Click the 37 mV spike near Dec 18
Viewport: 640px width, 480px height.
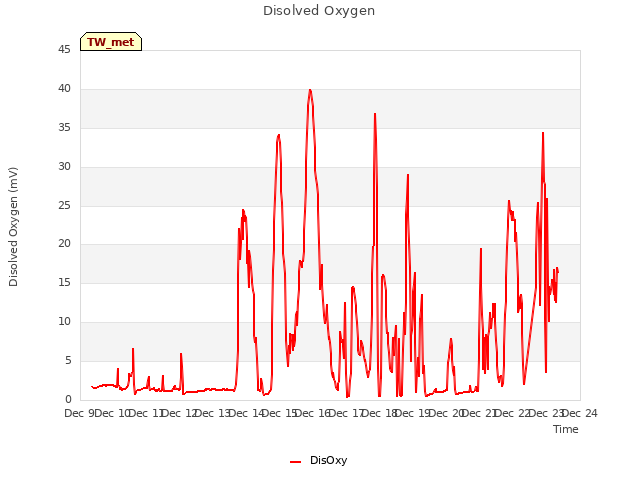[375, 114]
